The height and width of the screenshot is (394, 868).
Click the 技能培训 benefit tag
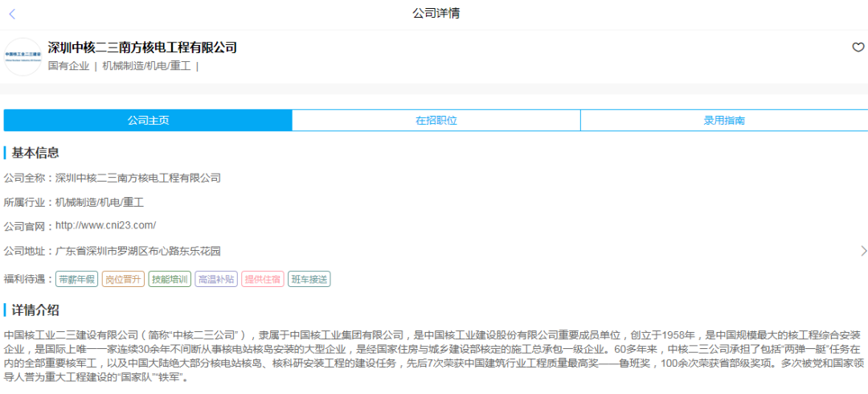[x=170, y=279]
